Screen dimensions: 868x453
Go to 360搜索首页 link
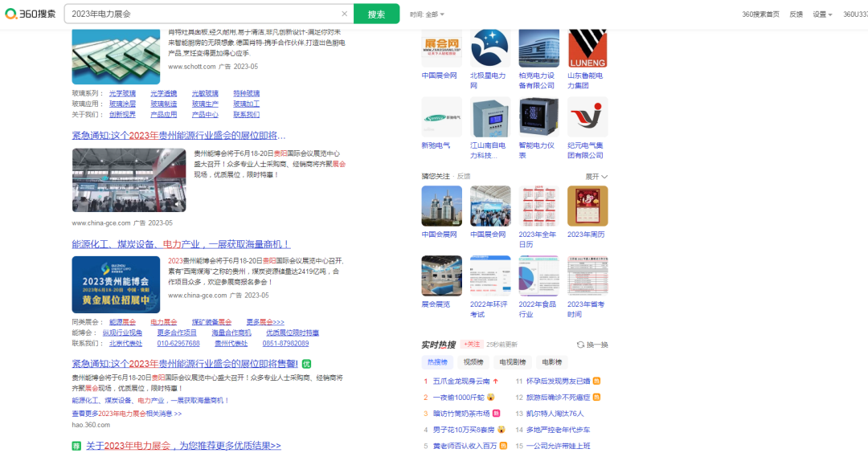(x=760, y=14)
